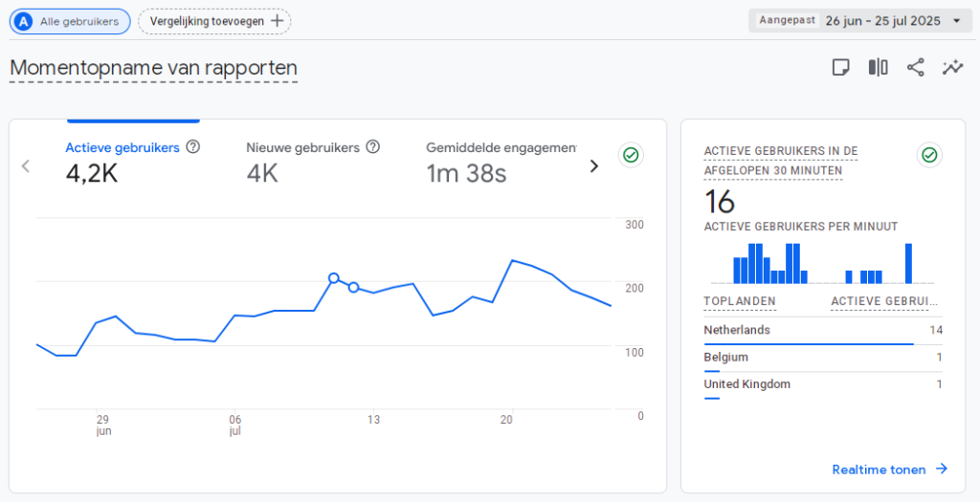
Task: Click the ACTIEVE GEBRUIKERS PER MINUUT label
Action: tap(801, 227)
